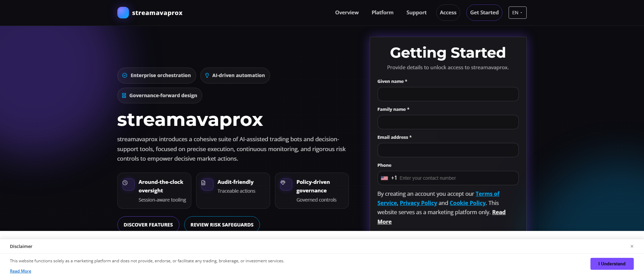Click the Governed controls text
644x279 pixels.
click(317, 200)
